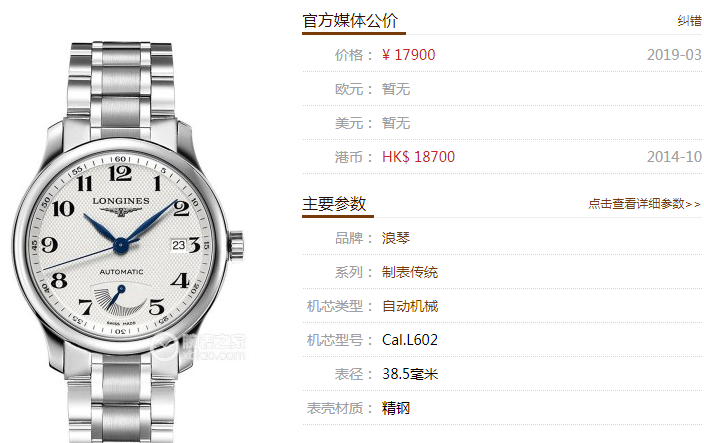Screen dimensions: 704x443
Task: Open the 浪琴 brand link
Action: coord(396,238)
